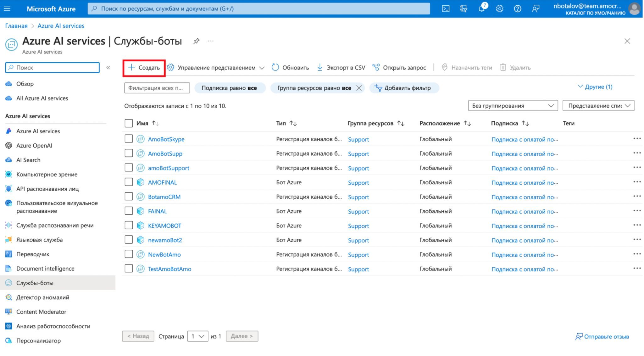
Task: Click the Подписка равно все filter pill
Action: (230, 88)
